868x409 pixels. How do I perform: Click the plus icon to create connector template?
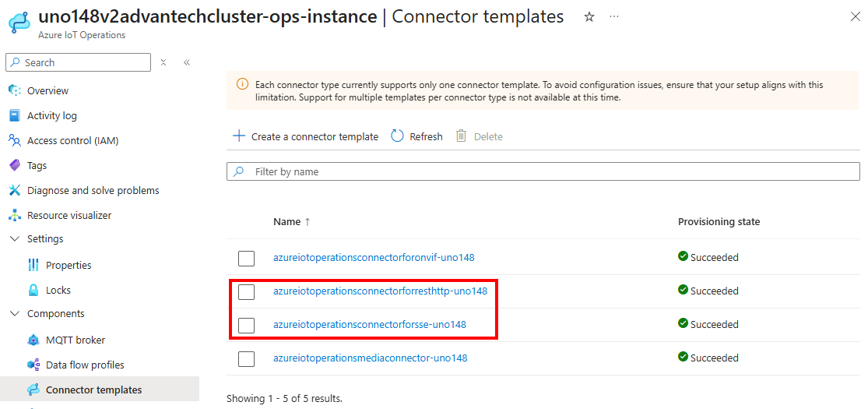point(239,136)
